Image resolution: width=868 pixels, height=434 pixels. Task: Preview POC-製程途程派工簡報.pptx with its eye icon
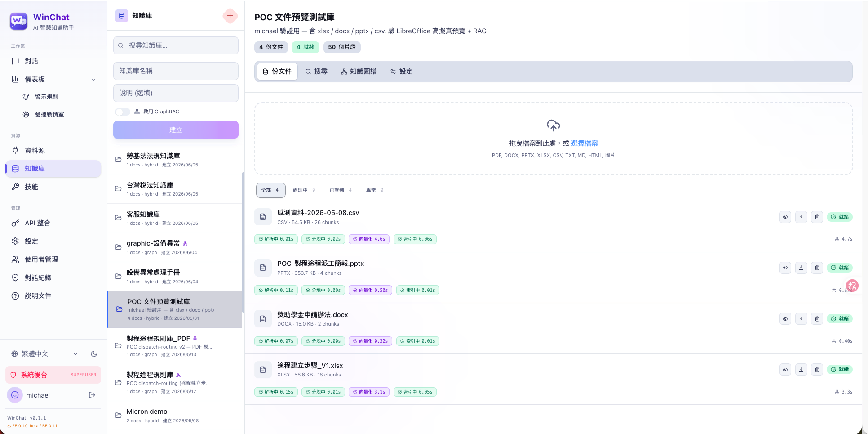pos(785,268)
